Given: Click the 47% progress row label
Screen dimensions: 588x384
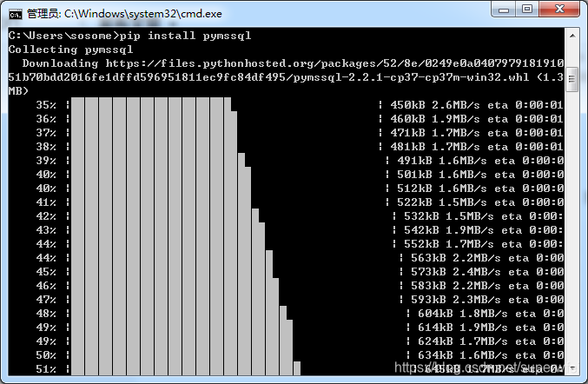Looking at the screenshot, I should click(46, 299).
